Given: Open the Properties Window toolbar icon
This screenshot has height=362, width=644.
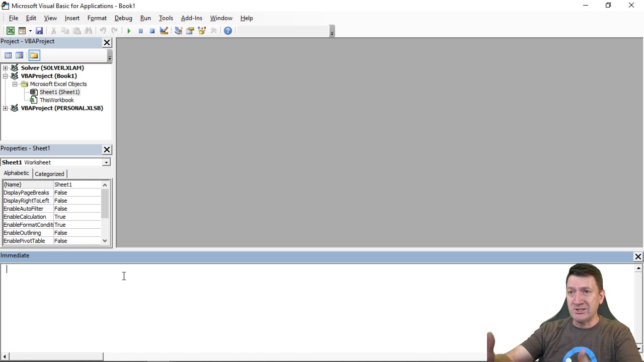Looking at the screenshot, I should tap(190, 31).
